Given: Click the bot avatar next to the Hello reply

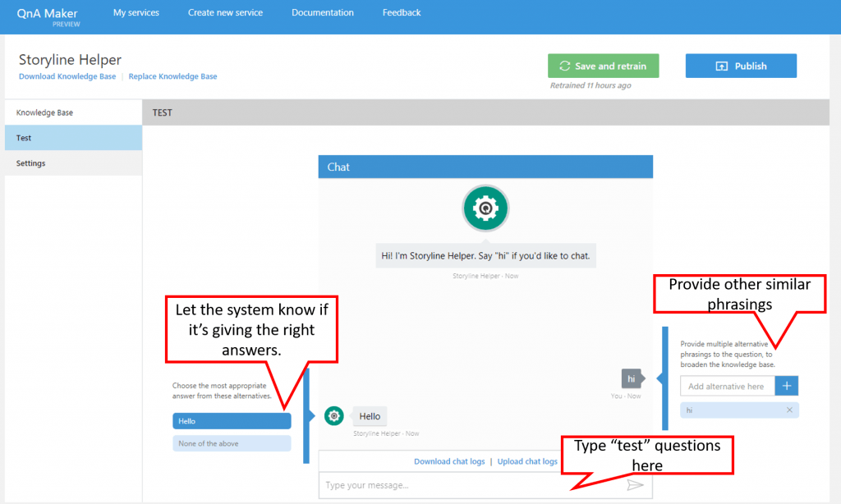Looking at the screenshot, I should point(333,416).
